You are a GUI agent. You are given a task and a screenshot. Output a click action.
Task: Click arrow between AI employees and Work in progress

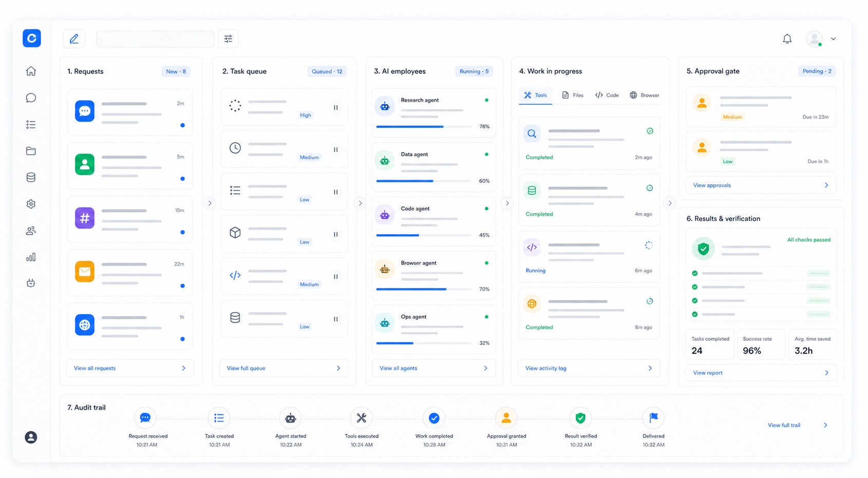pos(507,203)
